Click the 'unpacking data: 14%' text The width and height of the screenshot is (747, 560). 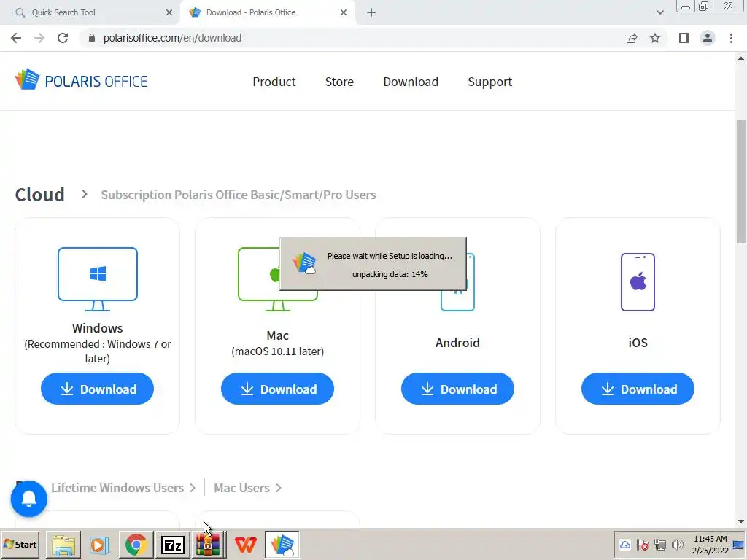390,274
